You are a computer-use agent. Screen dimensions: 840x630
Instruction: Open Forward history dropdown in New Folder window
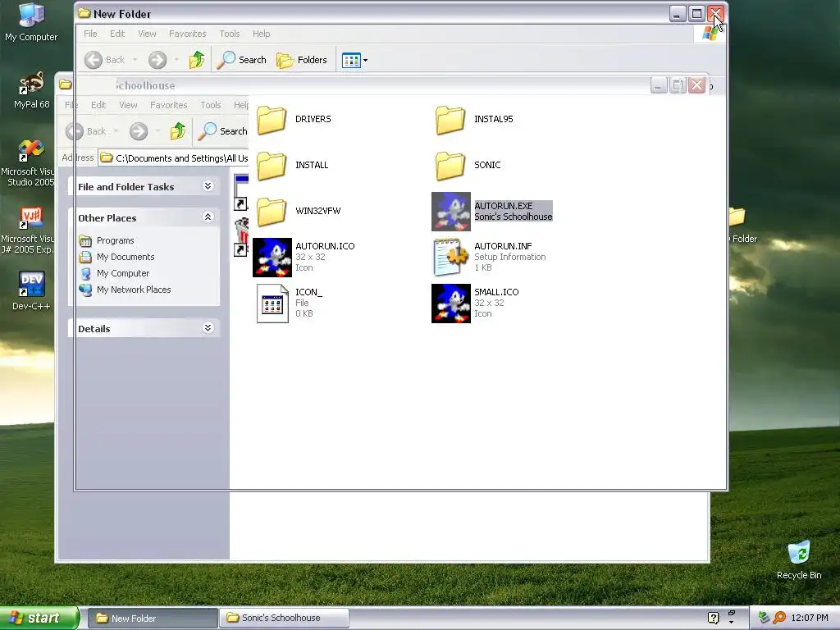pos(176,60)
